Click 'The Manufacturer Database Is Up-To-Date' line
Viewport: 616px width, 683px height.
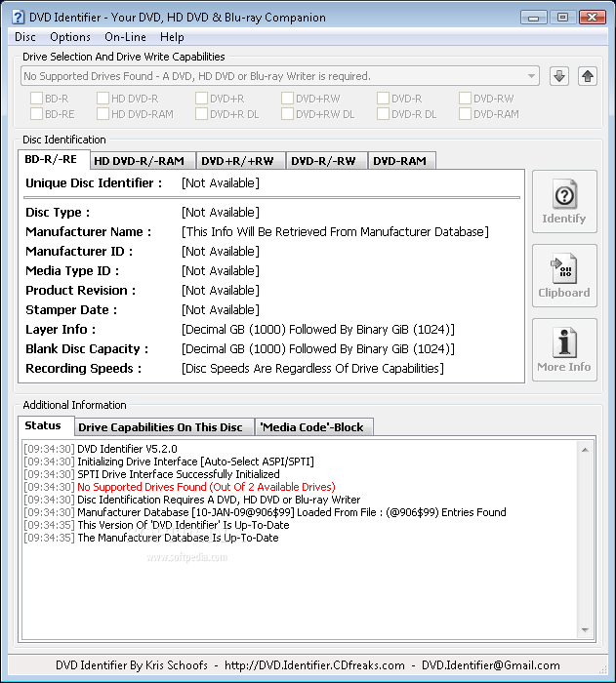pyautogui.click(x=178, y=538)
